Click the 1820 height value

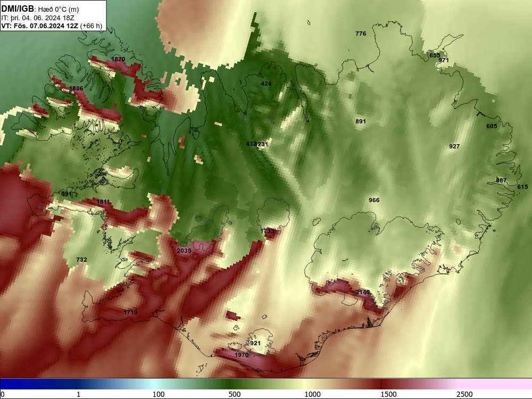click(118, 59)
